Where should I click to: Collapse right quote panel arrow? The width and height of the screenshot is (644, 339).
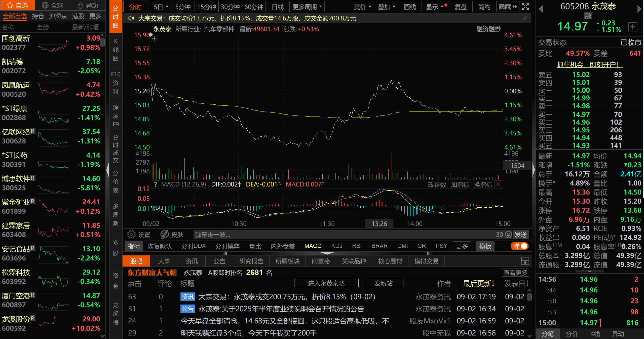(x=534, y=170)
